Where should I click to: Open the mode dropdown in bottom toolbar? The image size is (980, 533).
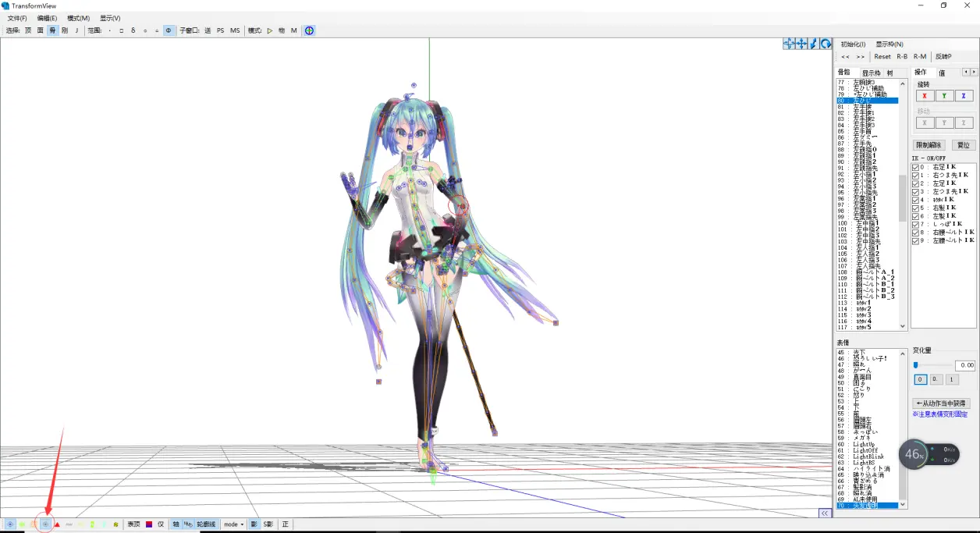tap(234, 524)
